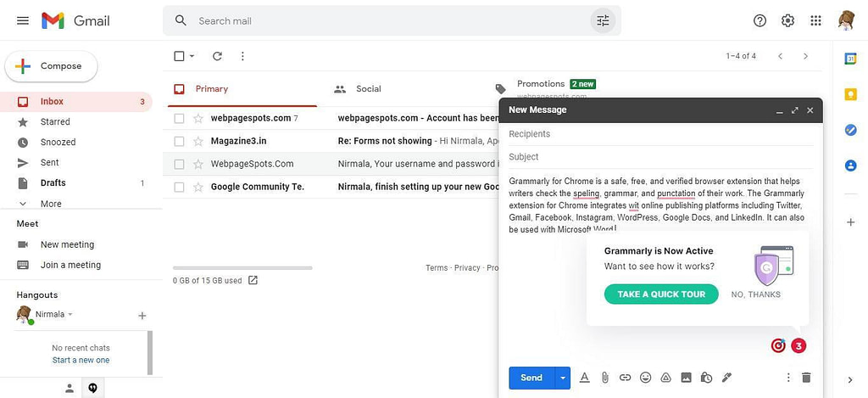Select the Magazine3.in email checkbox

[x=179, y=142]
